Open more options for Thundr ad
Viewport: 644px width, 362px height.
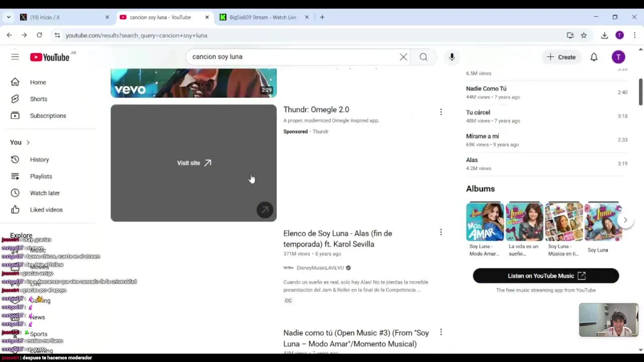click(441, 112)
